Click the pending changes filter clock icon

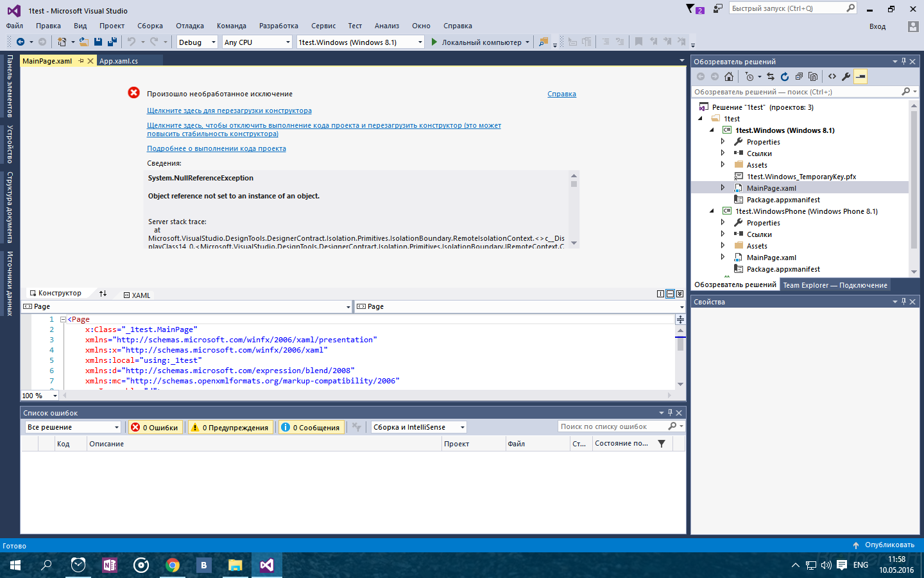tap(749, 76)
